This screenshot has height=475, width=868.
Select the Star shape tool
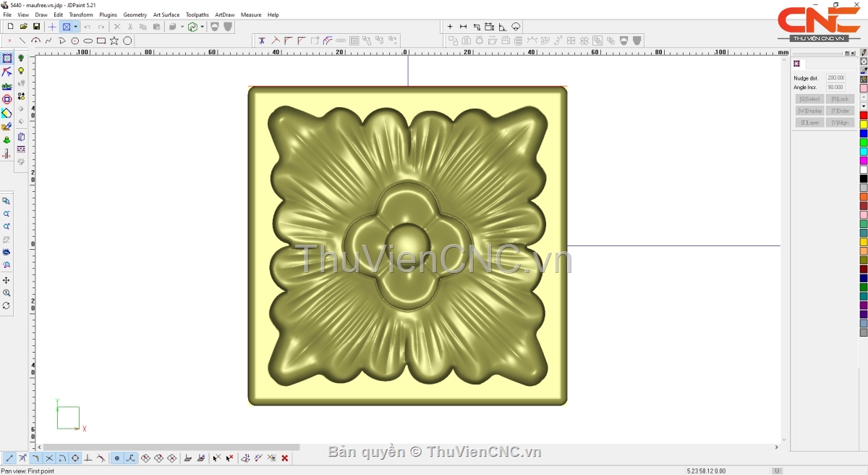pyautogui.click(x=114, y=41)
